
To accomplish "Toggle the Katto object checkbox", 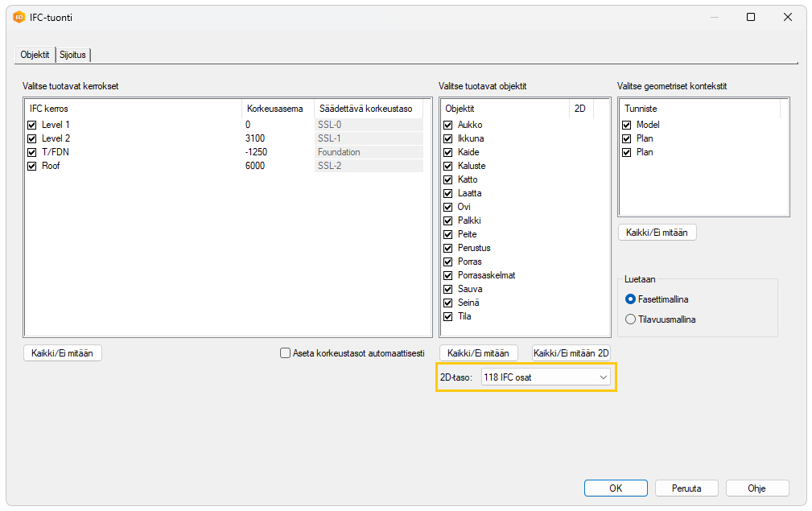I will point(448,179).
